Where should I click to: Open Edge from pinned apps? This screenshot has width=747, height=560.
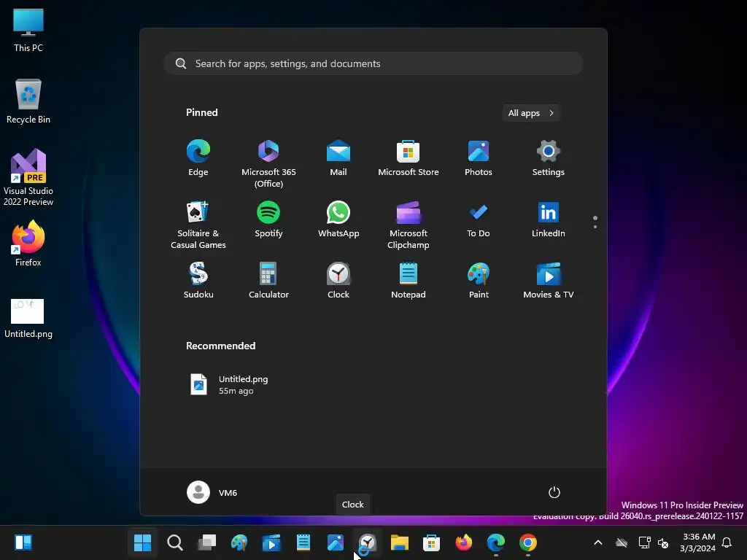click(x=198, y=158)
